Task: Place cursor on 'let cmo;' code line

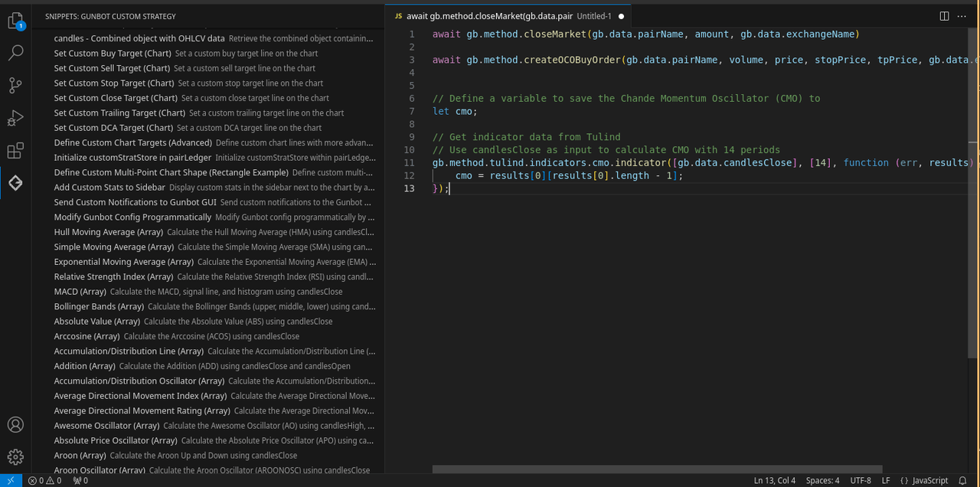Action: pyautogui.click(x=455, y=111)
